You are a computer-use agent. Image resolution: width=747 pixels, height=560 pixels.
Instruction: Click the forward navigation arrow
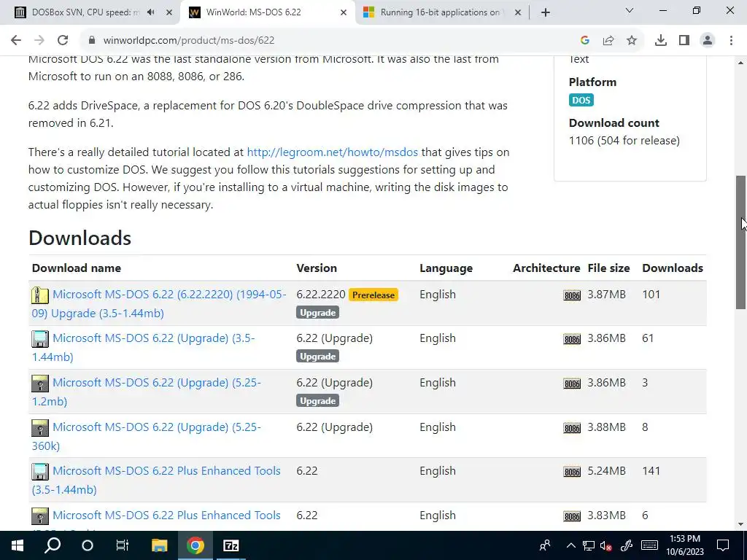tap(39, 41)
